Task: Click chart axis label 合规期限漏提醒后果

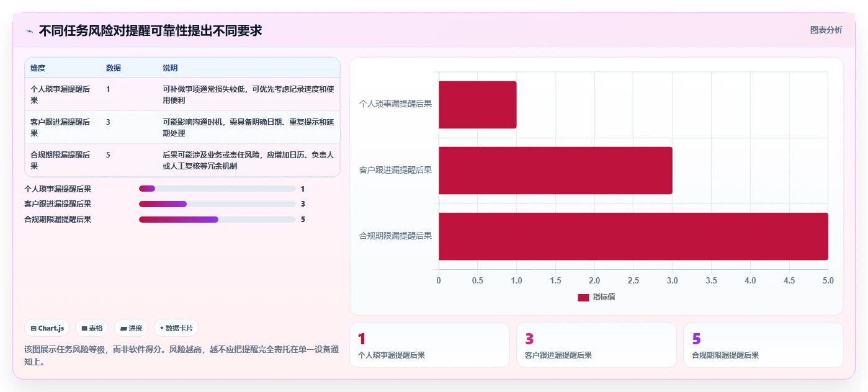Action: point(395,236)
